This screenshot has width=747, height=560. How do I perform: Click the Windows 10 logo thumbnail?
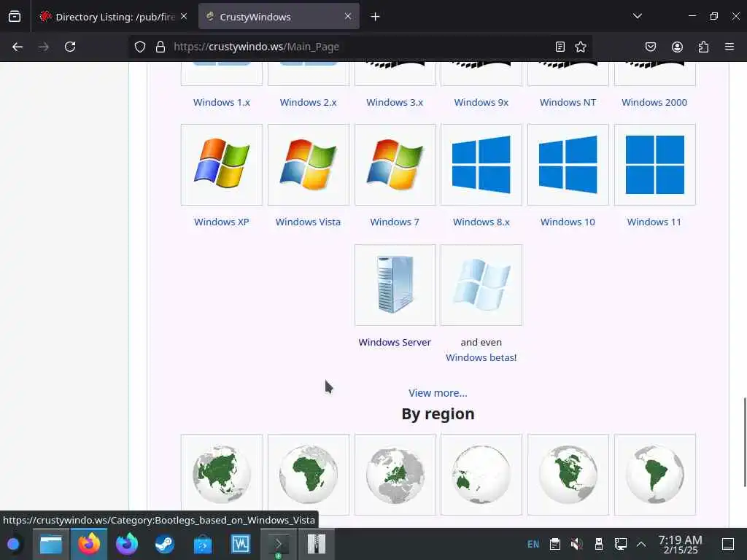[568, 165]
